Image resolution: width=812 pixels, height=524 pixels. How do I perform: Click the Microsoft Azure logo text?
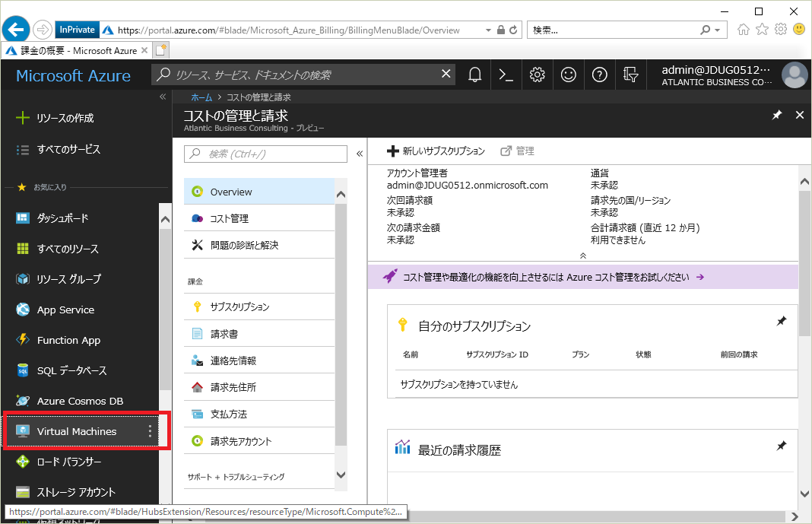pyautogui.click(x=73, y=75)
